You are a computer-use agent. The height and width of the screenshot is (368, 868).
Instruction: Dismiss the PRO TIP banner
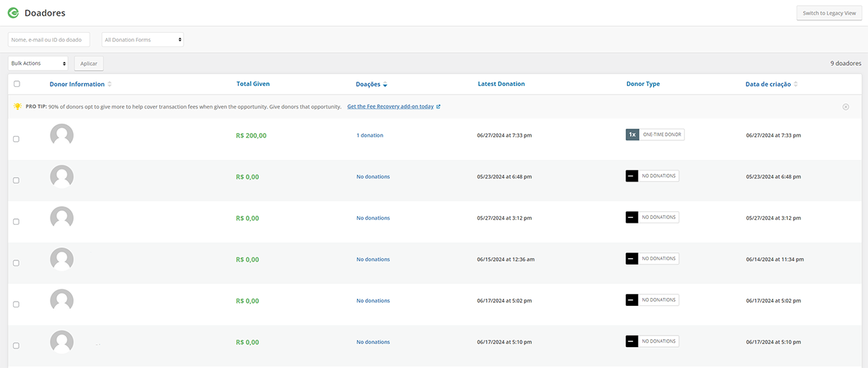(846, 107)
